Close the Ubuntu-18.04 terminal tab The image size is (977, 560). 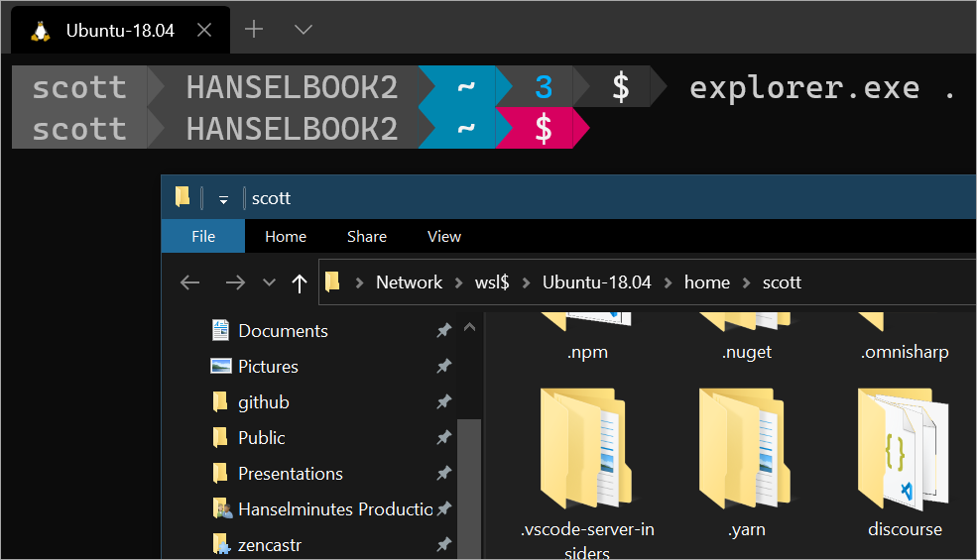coord(204,30)
